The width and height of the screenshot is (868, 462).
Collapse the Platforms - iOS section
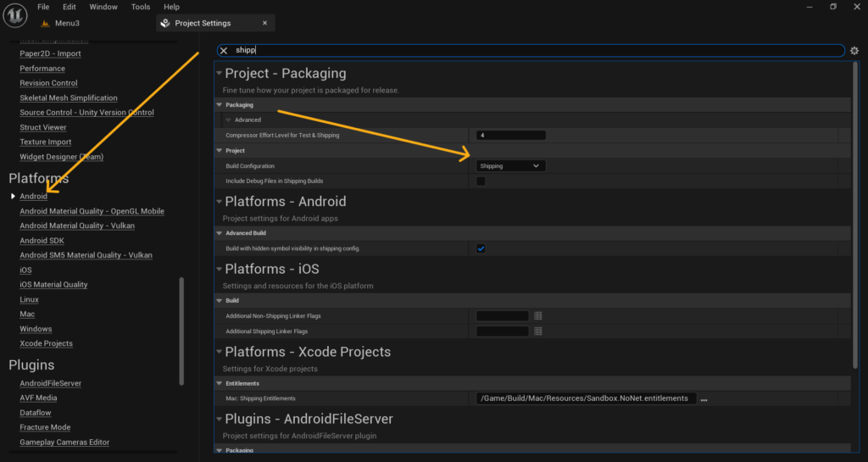[220, 269]
